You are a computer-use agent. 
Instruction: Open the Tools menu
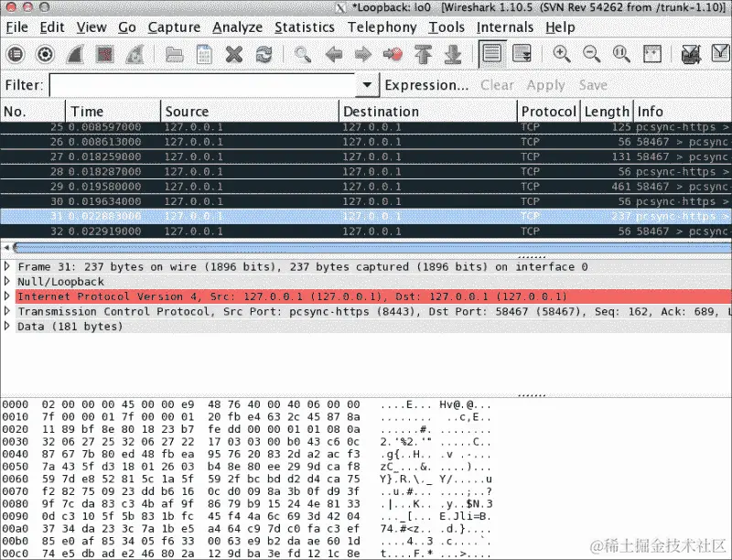[447, 27]
